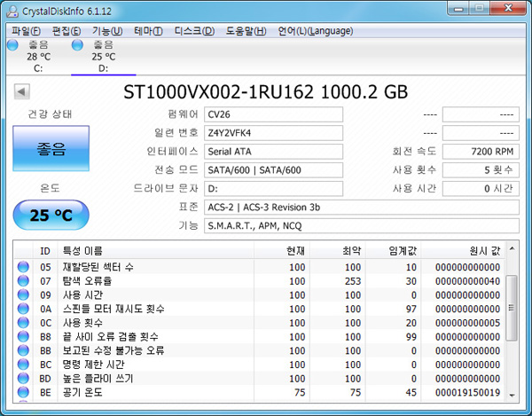The image size is (532, 416).
Task: Select the 명령 제한 시간 row
Action: [x=260, y=365]
